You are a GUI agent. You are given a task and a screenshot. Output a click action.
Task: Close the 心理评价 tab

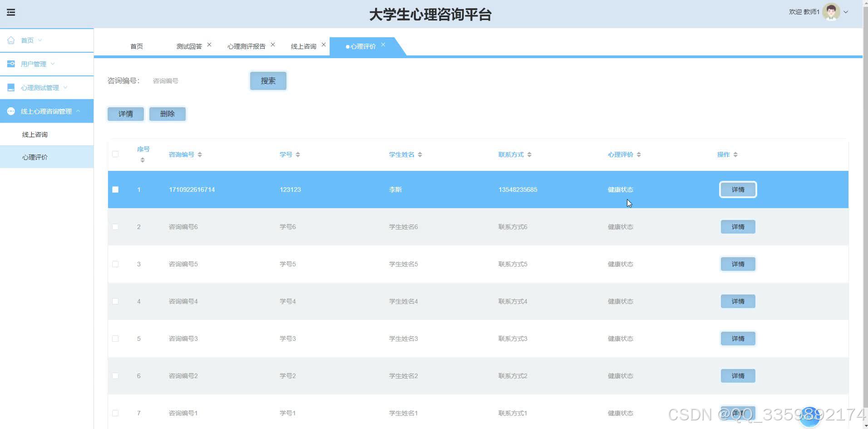pyautogui.click(x=383, y=45)
